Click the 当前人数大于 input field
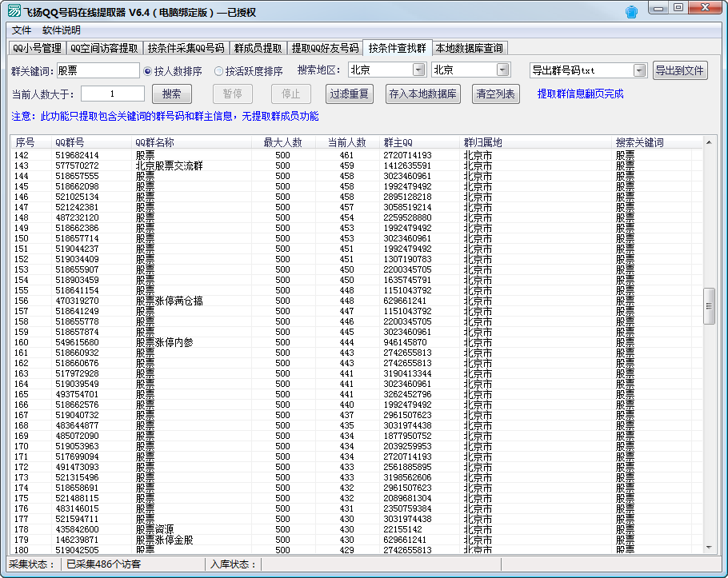Image resolution: width=728 pixels, height=578 pixels. pos(112,94)
